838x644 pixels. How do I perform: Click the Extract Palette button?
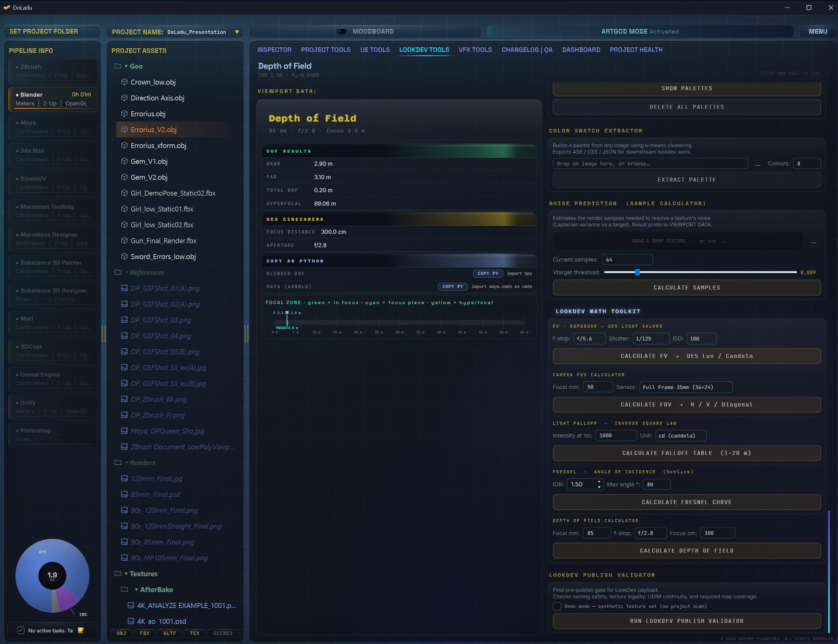click(x=687, y=180)
